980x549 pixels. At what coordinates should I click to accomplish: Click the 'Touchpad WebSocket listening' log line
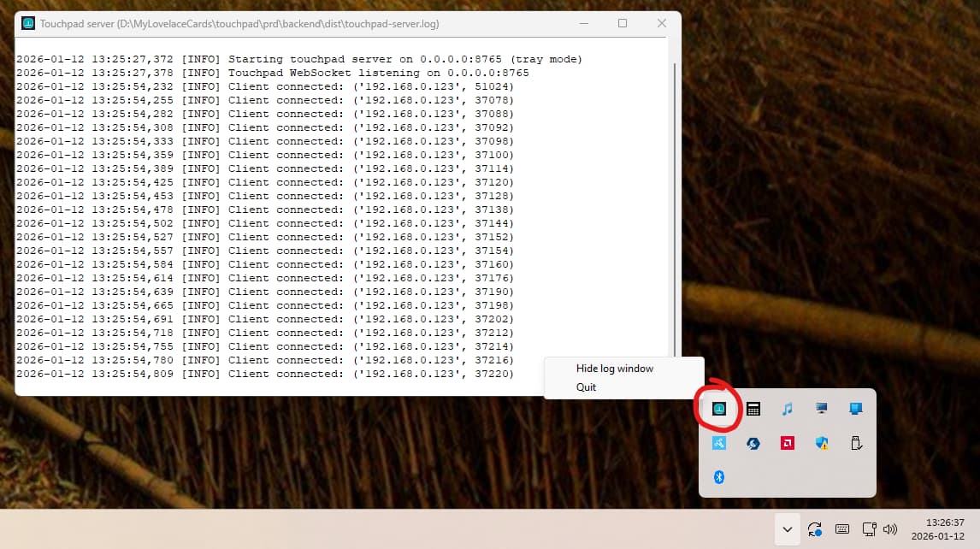pyautogui.click(x=273, y=74)
